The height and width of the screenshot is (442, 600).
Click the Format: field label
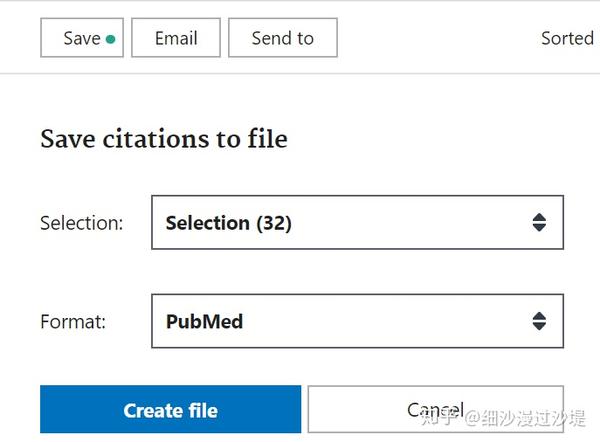pyautogui.click(x=73, y=321)
